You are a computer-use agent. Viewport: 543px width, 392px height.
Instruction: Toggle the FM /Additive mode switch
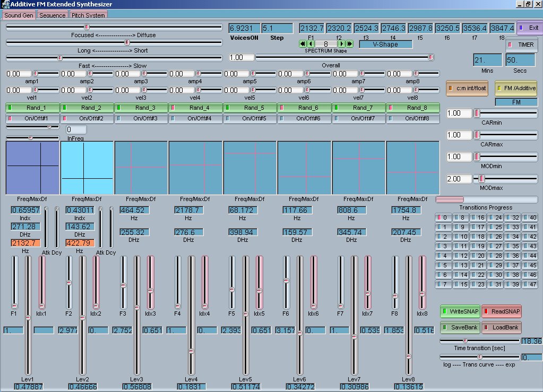pos(515,88)
